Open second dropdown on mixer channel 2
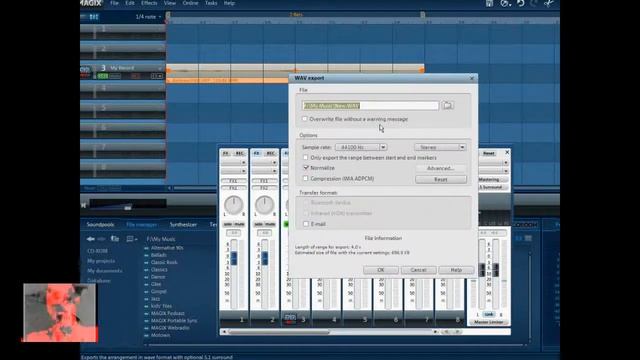640x360 pixels. pos(264,171)
